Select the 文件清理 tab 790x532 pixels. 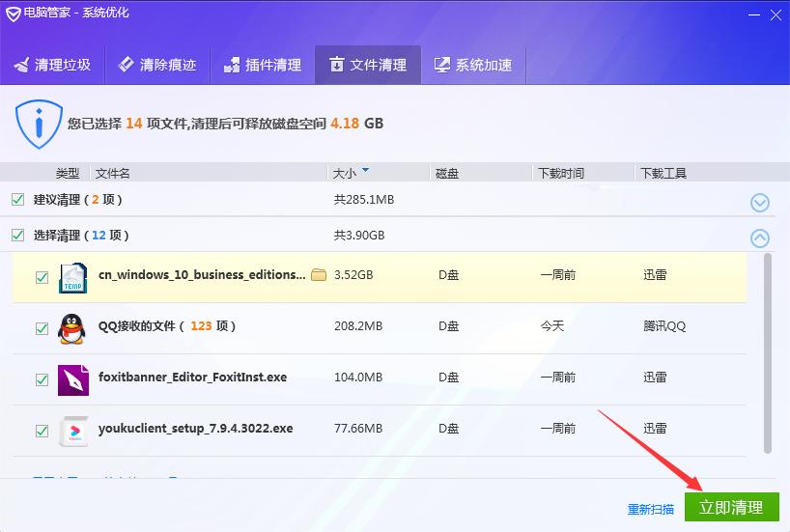(368, 65)
